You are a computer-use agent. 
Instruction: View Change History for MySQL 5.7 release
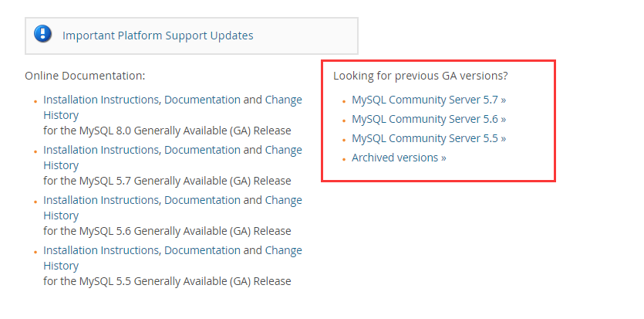(283, 150)
